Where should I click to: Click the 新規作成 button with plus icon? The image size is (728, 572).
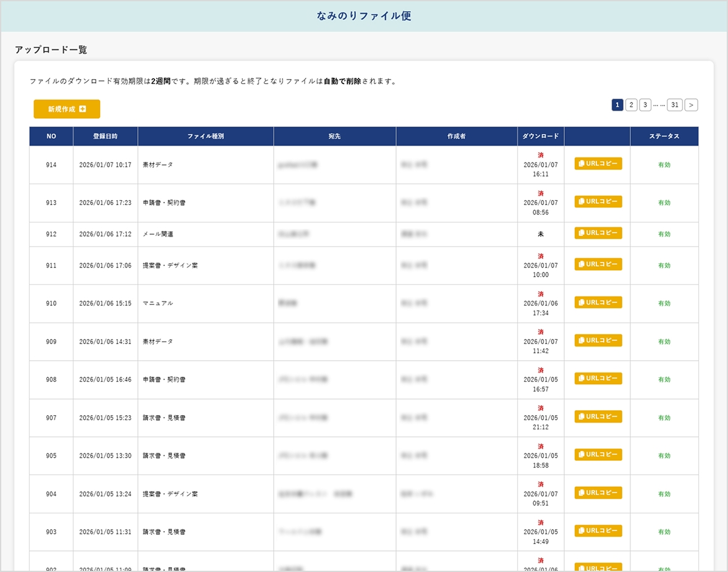[67, 109]
